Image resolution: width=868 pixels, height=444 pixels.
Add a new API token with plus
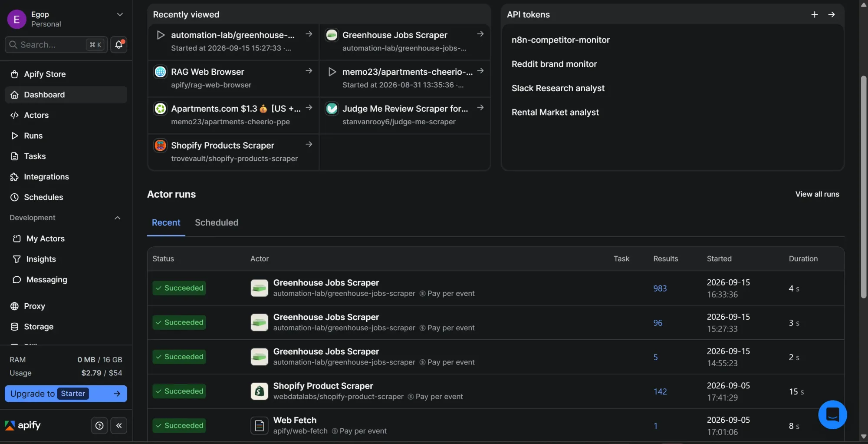coord(814,14)
